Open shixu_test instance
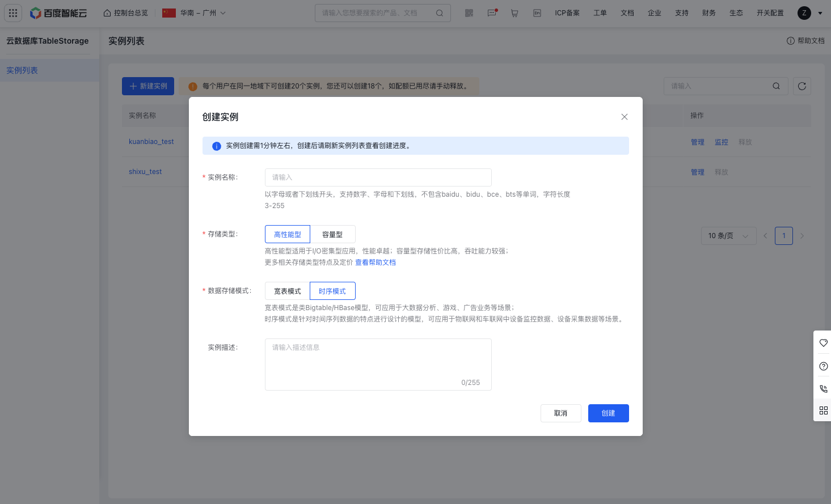This screenshot has width=831, height=504. 145,172
